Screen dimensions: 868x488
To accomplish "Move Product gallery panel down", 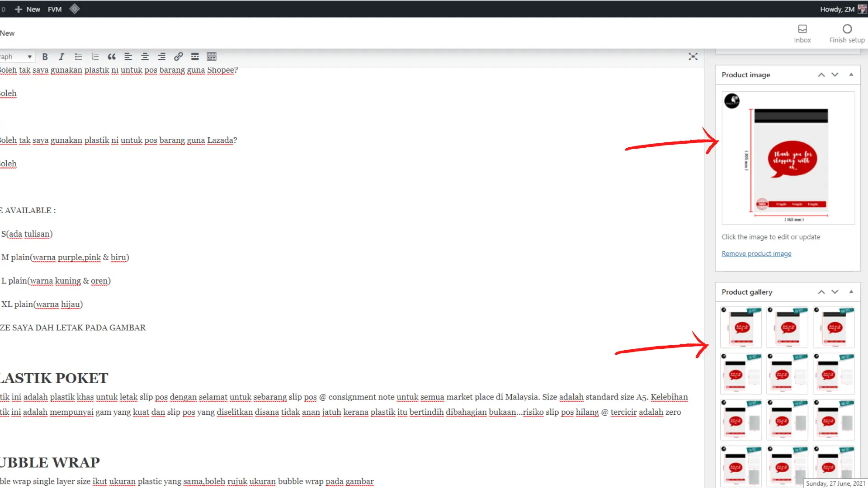I will (835, 292).
